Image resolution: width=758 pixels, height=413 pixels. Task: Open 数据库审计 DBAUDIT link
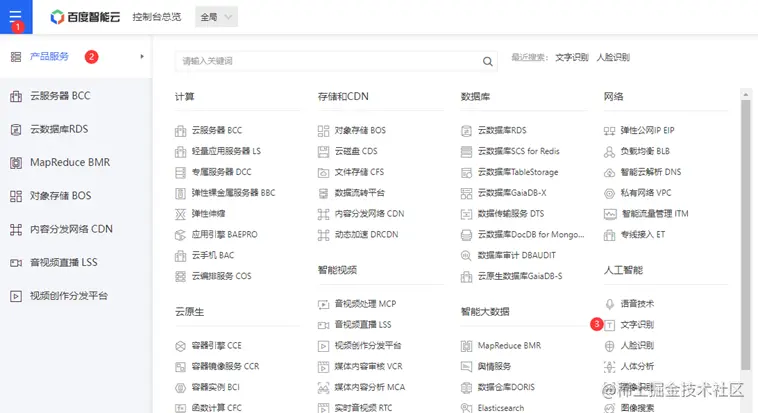pyautogui.click(x=517, y=255)
